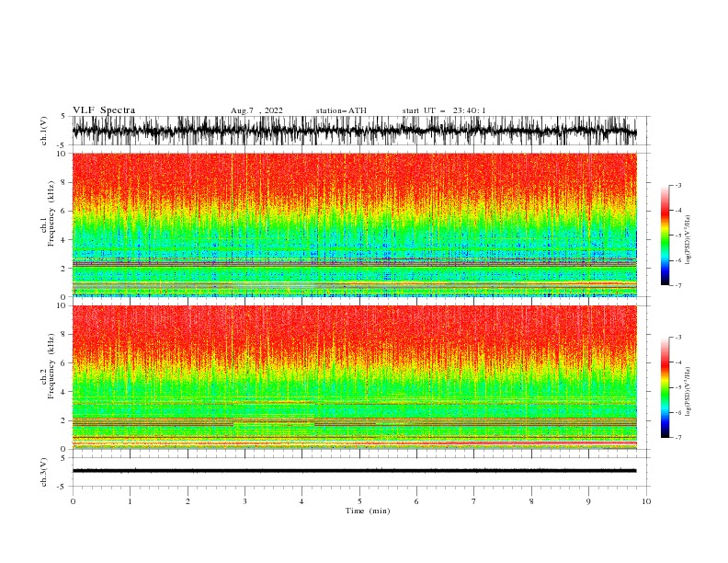Click the "3" tick on the time axis
728x563 pixels.
tap(245, 501)
